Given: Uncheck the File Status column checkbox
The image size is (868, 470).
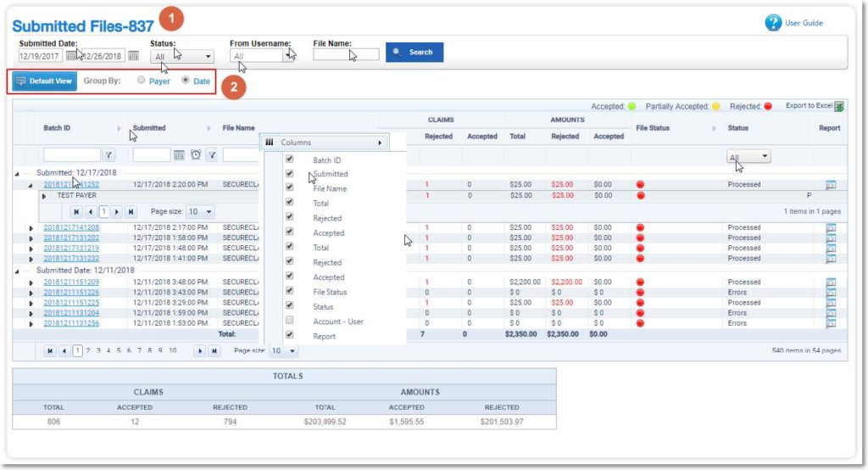Looking at the screenshot, I should pyautogui.click(x=290, y=291).
